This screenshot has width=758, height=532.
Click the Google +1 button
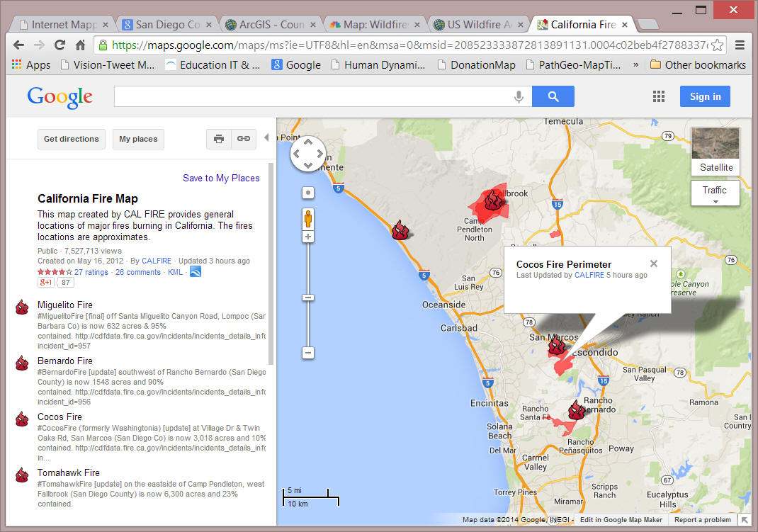tap(46, 282)
